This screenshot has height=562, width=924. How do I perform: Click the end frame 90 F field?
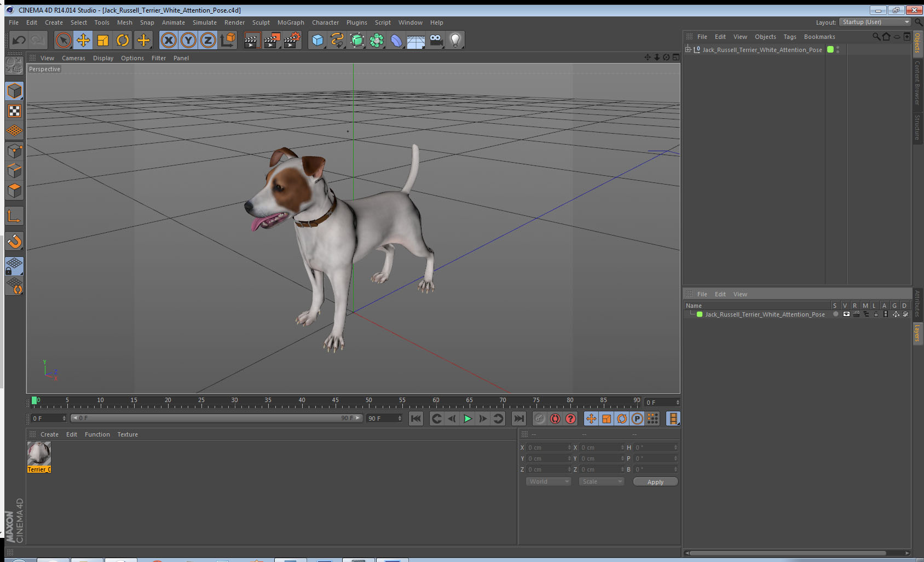tap(384, 418)
